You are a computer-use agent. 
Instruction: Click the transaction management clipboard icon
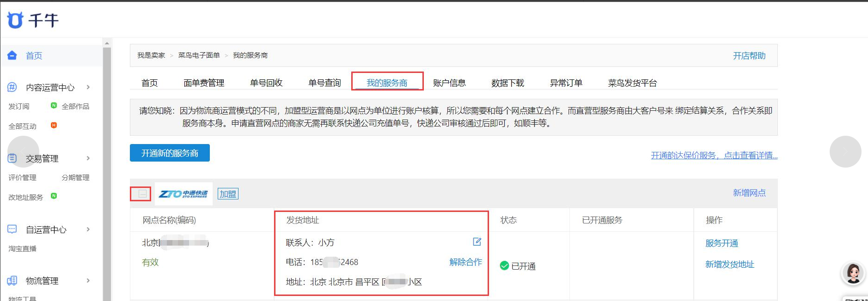[x=12, y=158]
